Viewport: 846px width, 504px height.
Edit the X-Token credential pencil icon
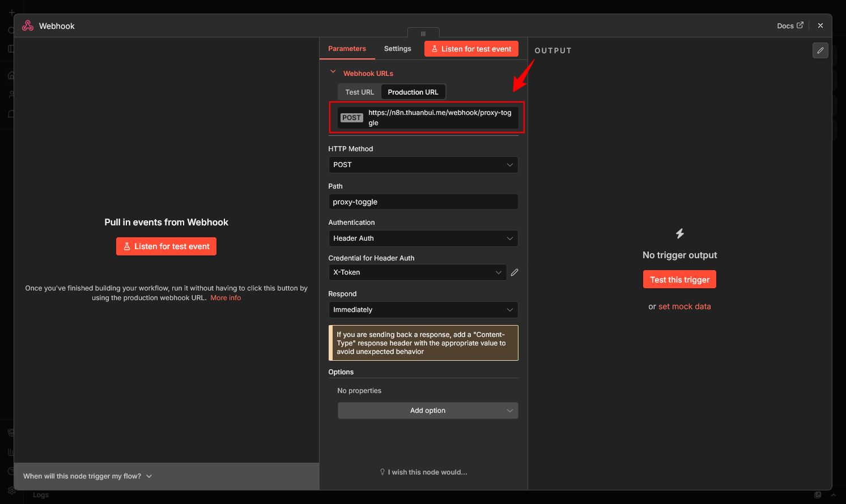[515, 272]
